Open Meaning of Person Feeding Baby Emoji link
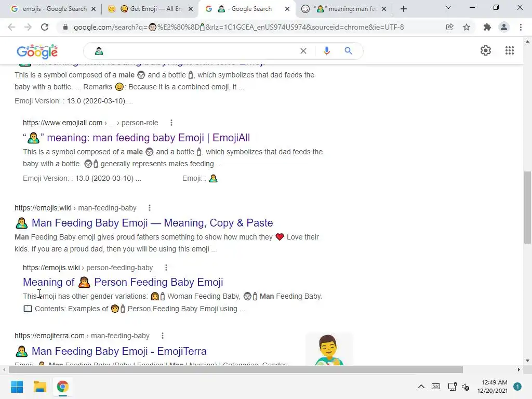This screenshot has height=399, width=532. click(x=123, y=282)
